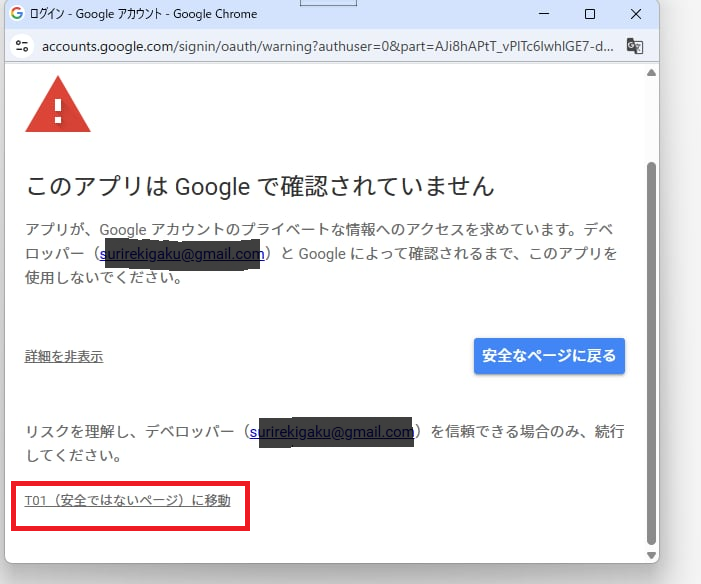Maximize the Chrome login window
Viewport: 701px width, 584px height.
click(590, 14)
